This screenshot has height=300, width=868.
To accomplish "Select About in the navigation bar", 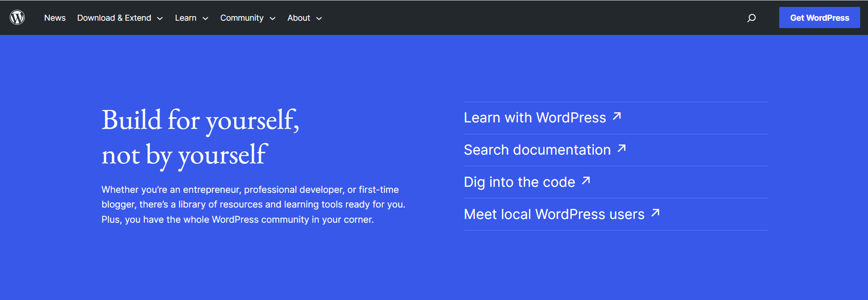I will [x=299, y=18].
